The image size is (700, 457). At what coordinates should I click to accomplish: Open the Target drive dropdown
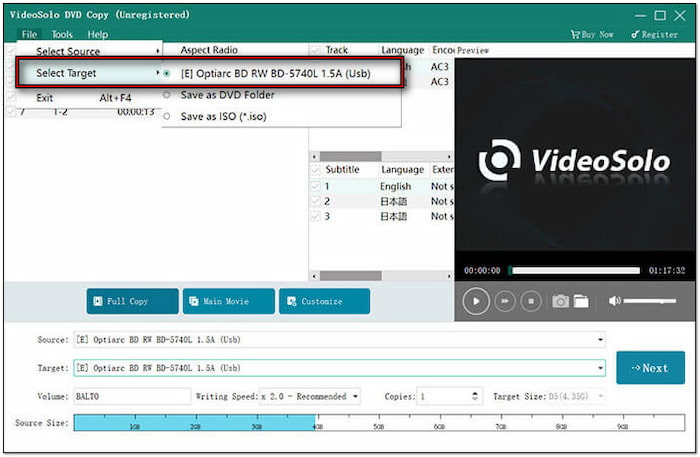tap(600, 368)
